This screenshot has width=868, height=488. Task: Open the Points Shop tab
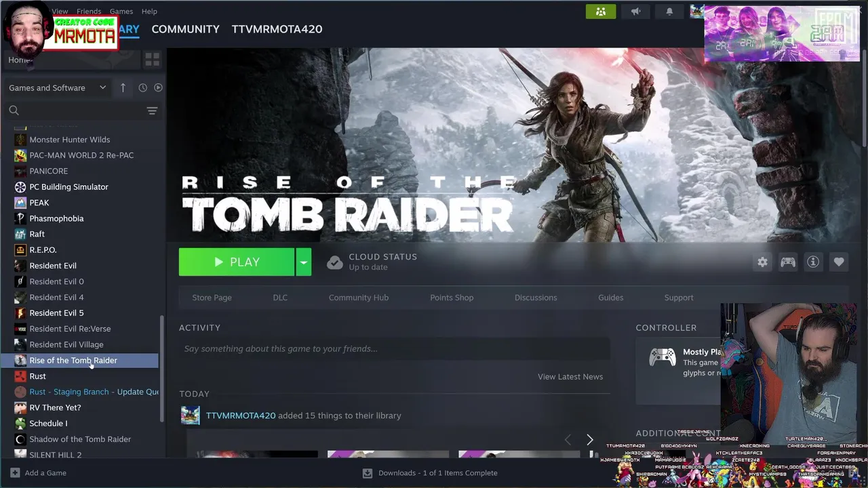pyautogui.click(x=452, y=298)
